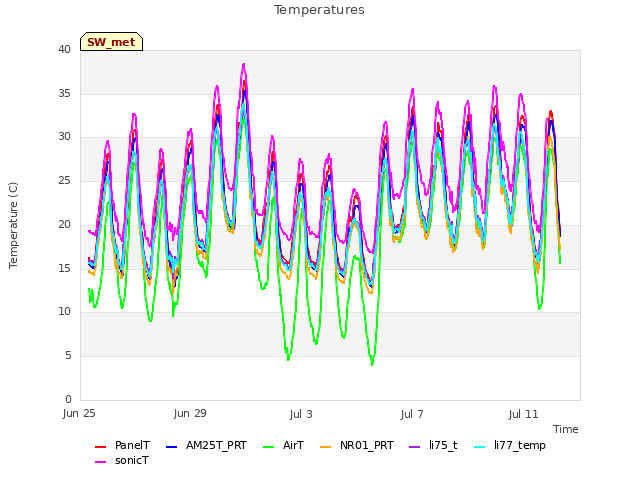Toggle the AirT series in the legend
Image resolution: width=640 pixels, height=480 pixels.
tap(284, 445)
